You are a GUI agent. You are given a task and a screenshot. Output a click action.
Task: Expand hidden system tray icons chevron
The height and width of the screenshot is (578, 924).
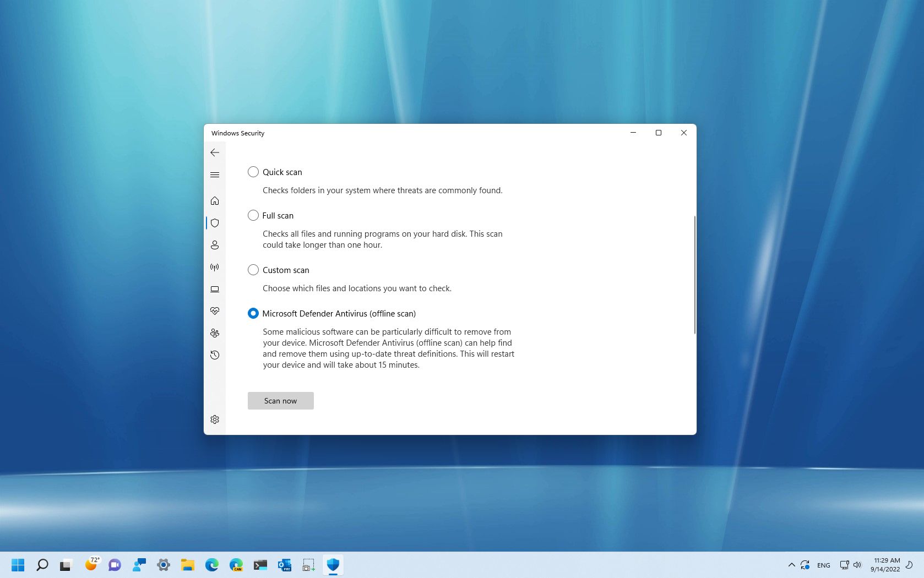(791, 565)
